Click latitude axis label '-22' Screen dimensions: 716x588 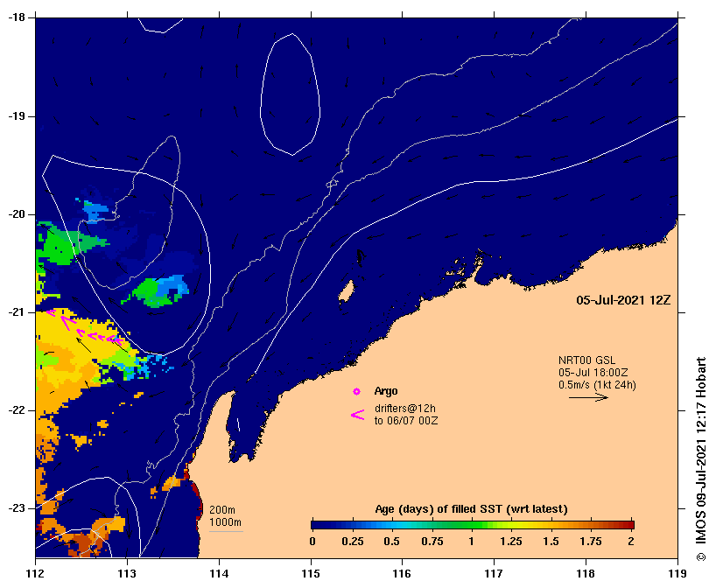tap(15, 410)
